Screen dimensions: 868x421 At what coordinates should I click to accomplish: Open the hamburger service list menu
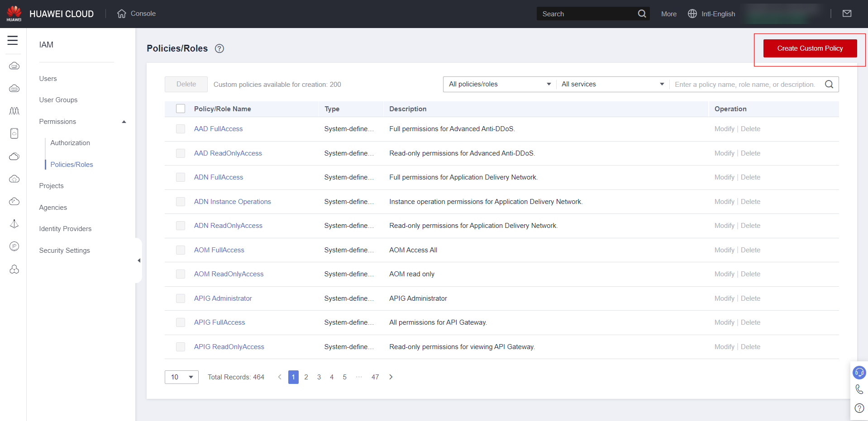pyautogui.click(x=13, y=40)
